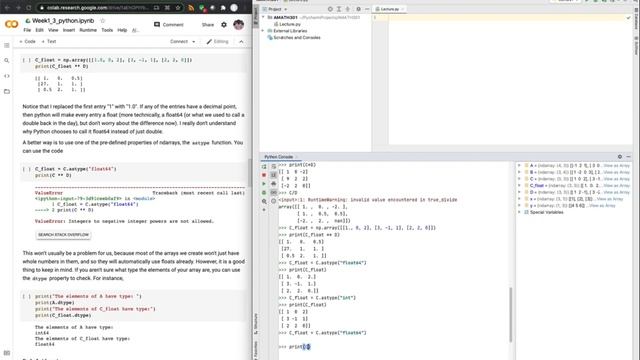Expand variable C_float in variables pane
The height and width of the screenshot is (360, 640).
(x=520, y=186)
